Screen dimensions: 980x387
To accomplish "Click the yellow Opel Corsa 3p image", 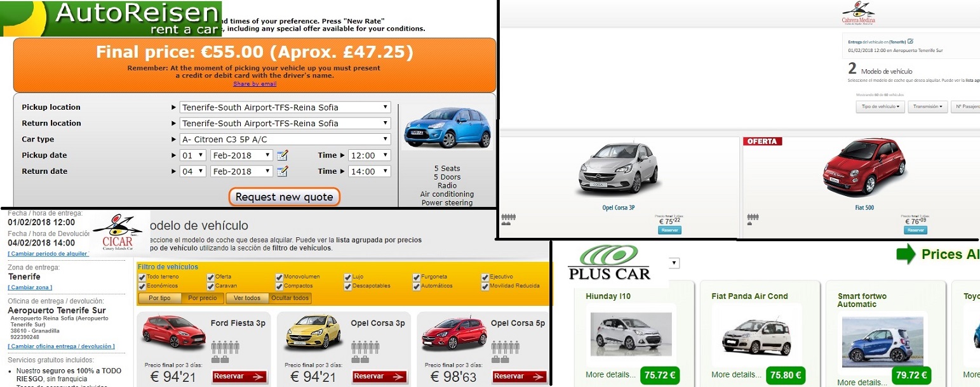I will click(314, 332).
